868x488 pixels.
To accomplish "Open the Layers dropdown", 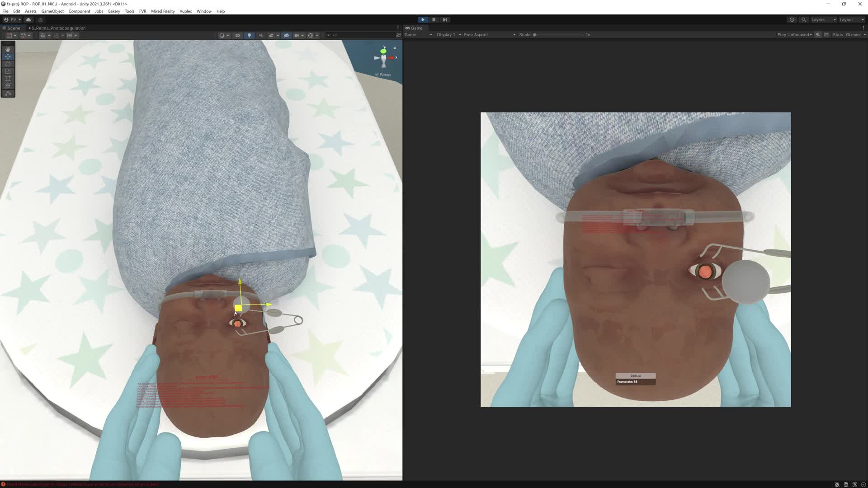I will [x=823, y=20].
